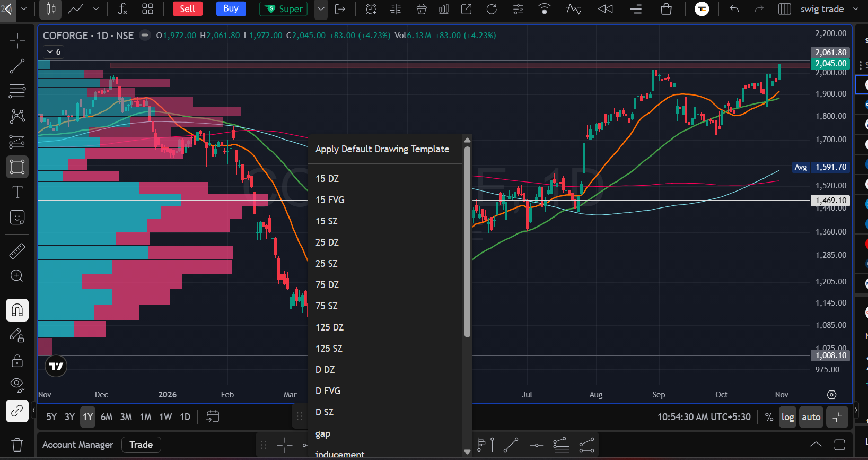Click the blue Buy button
Viewport: 868px width, 460px height.
pos(231,8)
